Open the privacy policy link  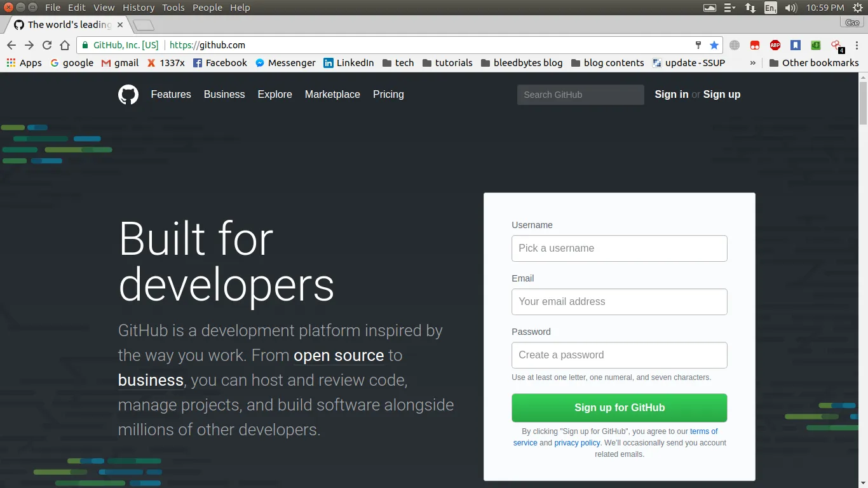(577, 443)
